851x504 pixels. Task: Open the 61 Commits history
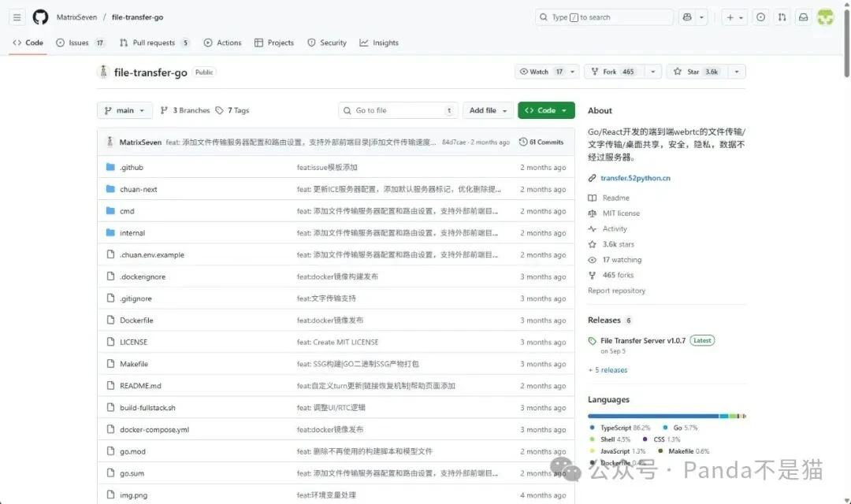pyautogui.click(x=541, y=143)
